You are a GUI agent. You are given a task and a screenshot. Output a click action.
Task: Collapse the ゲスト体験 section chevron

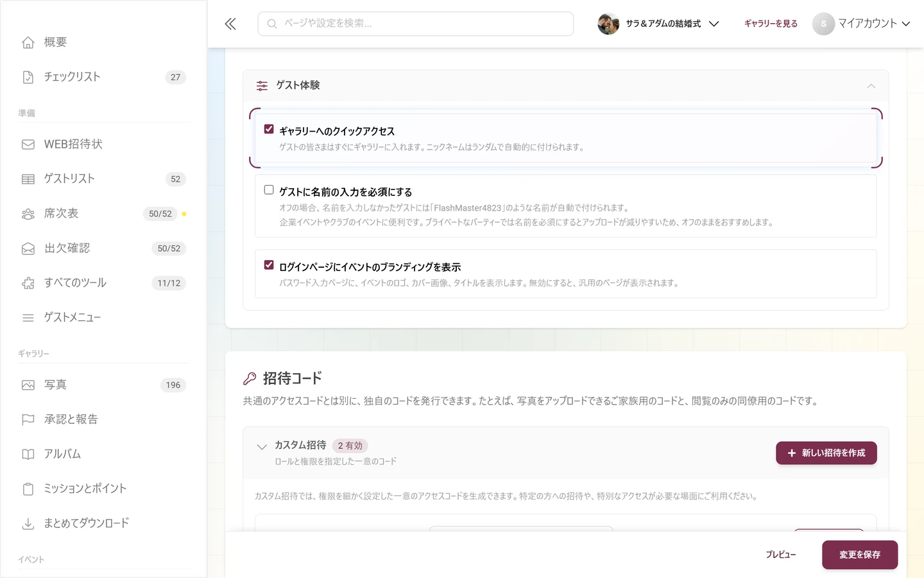pyautogui.click(x=871, y=86)
